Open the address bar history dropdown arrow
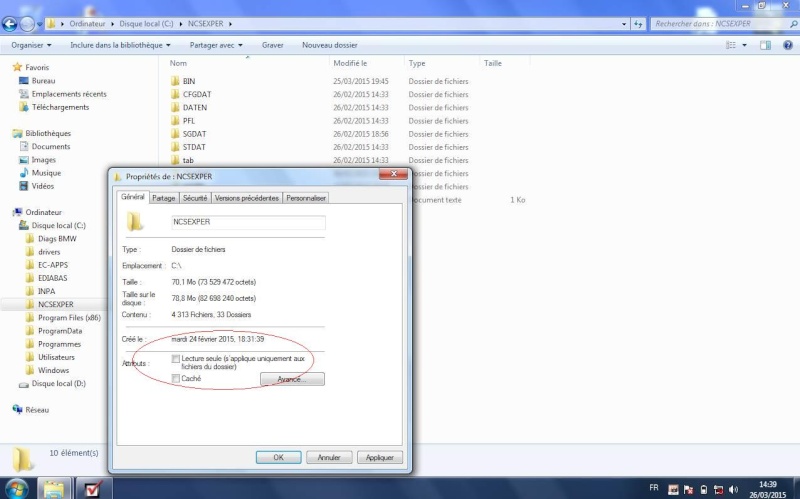This screenshot has height=499, width=800. click(x=623, y=24)
